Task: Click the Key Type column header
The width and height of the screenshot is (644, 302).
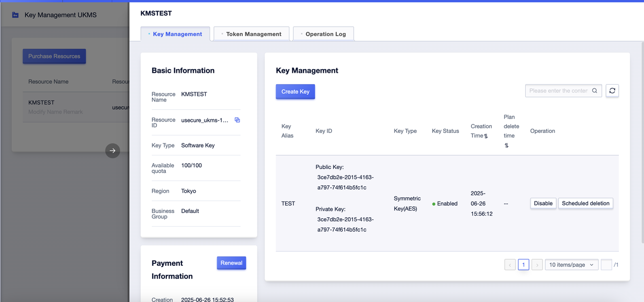Action: tap(405, 131)
